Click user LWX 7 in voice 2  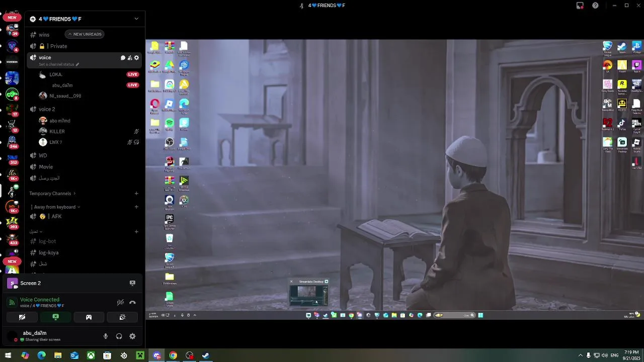pos(56,142)
